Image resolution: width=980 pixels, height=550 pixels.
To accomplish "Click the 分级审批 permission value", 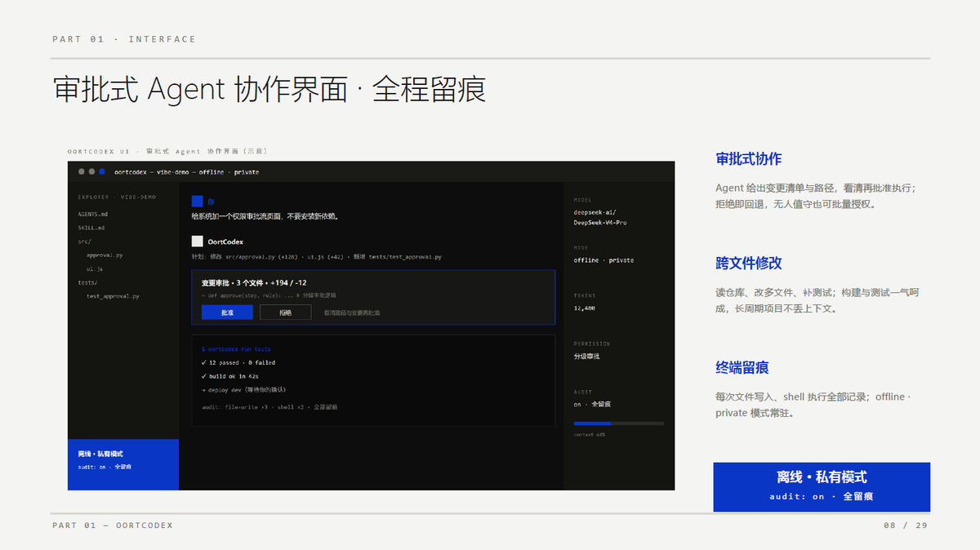I will click(586, 357).
